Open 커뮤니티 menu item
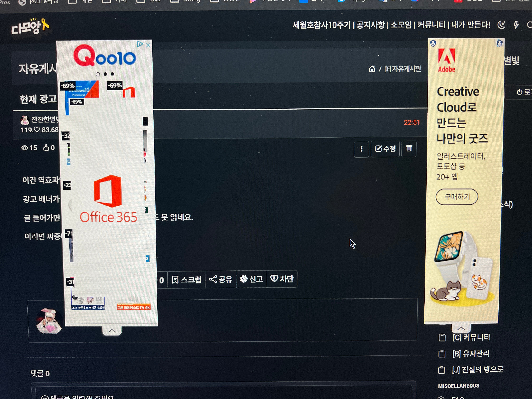This screenshot has height=399, width=532. pos(431,25)
